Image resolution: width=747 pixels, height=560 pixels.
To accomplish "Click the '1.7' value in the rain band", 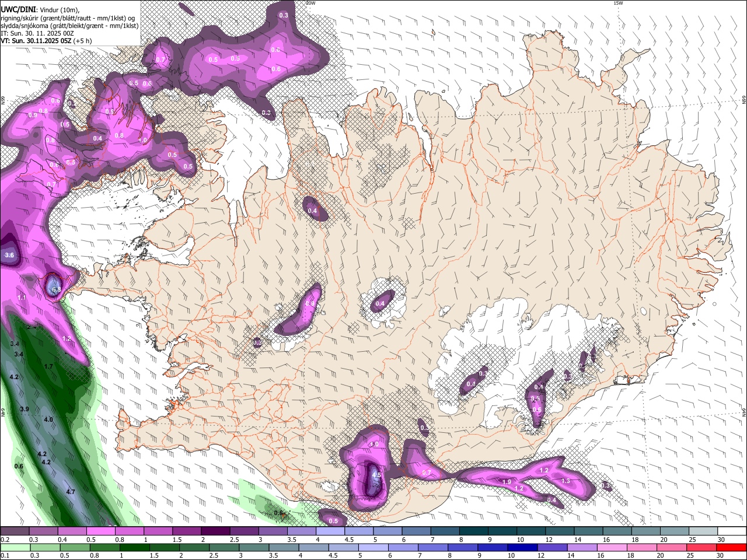I will tap(49, 366).
